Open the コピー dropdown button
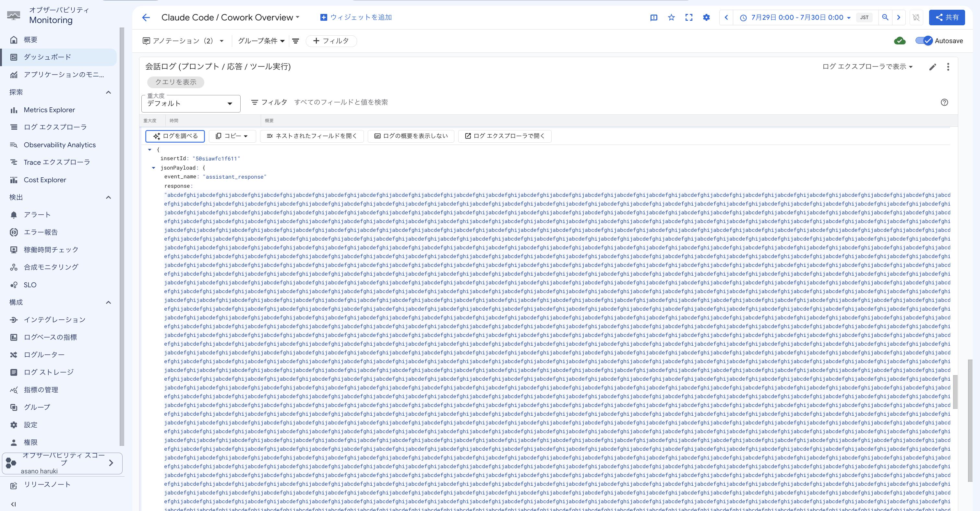The height and width of the screenshot is (511, 980). coord(232,136)
